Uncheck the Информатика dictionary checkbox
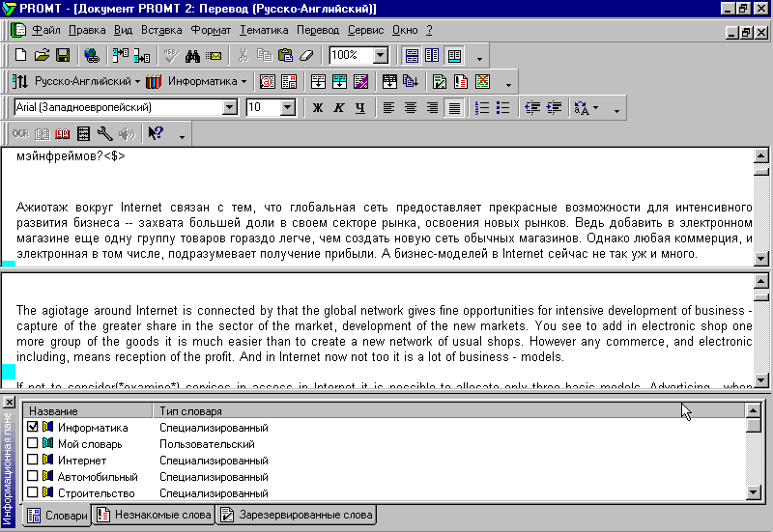The image size is (773, 532). [33, 427]
